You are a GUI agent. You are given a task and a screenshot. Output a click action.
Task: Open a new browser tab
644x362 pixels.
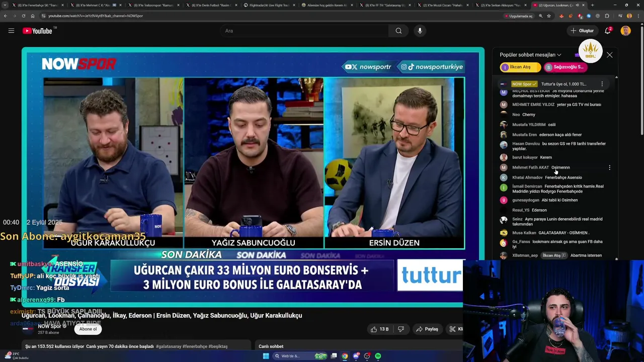592,5
